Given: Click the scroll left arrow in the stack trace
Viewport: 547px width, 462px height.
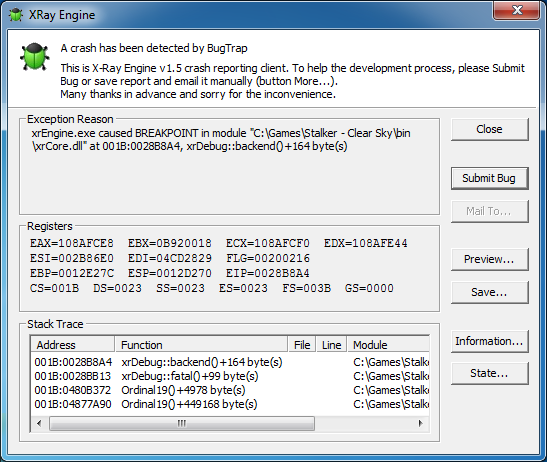Looking at the screenshot, I should tap(39, 424).
